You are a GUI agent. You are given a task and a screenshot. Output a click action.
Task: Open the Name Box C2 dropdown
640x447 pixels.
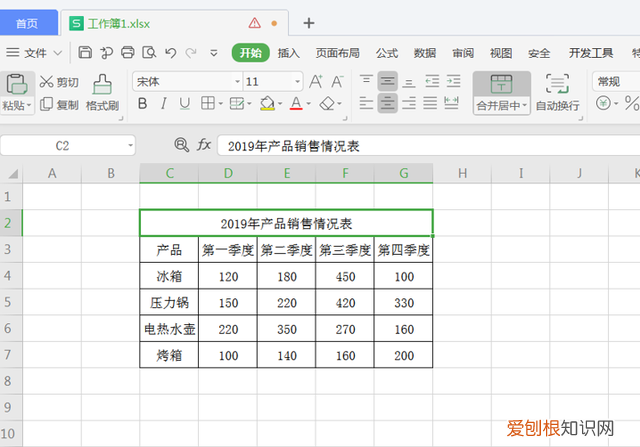pyautogui.click(x=130, y=145)
